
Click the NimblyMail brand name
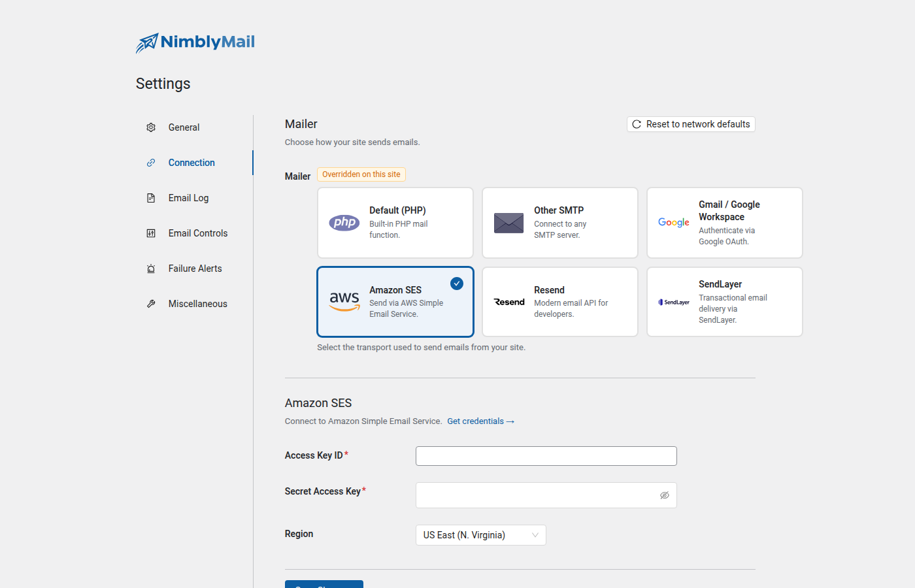[x=208, y=42]
